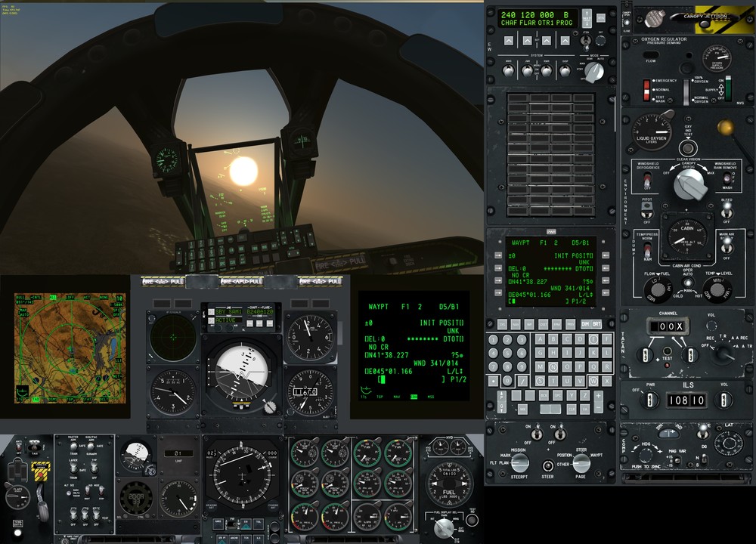Tap the circled letter W key on the CDU
Viewport: 756px width, 544px height.
point(593,381)
